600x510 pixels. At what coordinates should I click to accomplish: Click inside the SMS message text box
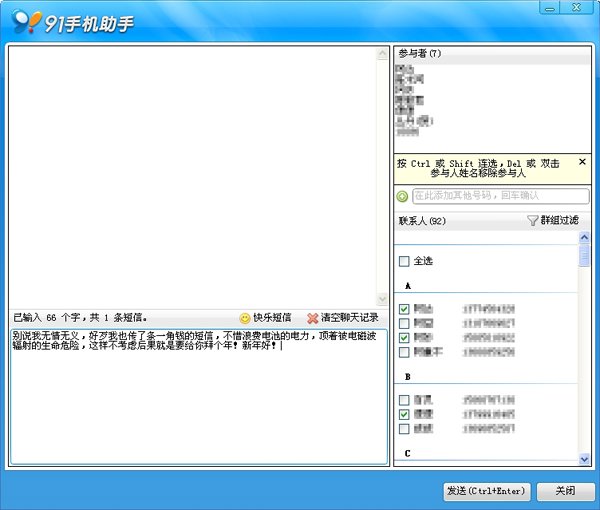(x=199, y=397)
